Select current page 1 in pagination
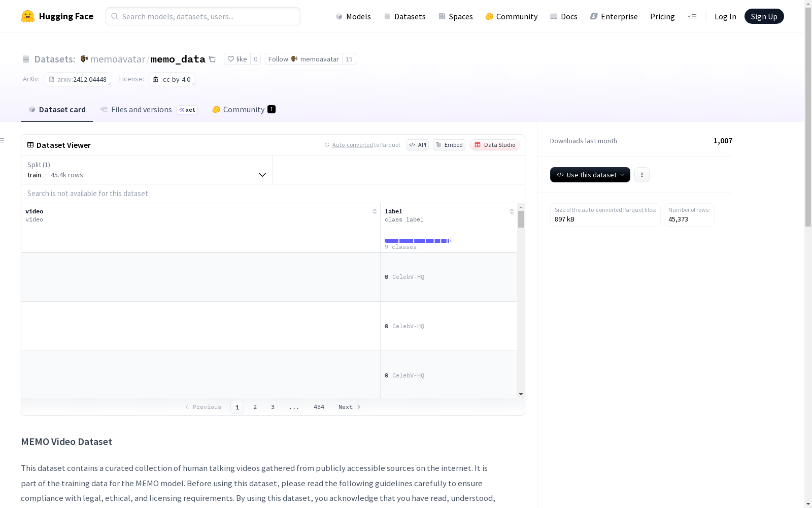The width and height of the screenshot is (812, 508). 237,407
